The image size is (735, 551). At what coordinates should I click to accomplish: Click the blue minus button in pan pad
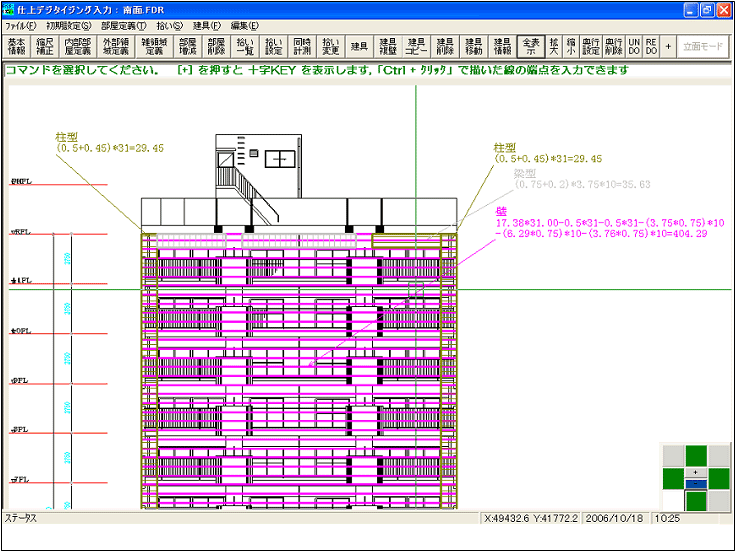coord(696,484)
